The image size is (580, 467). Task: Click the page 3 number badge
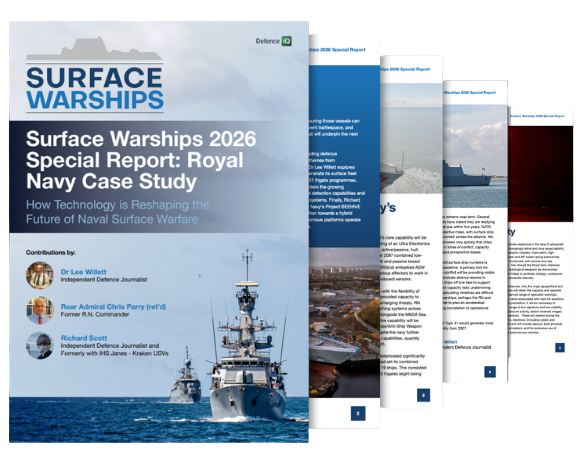pyautogui.click(x=423, y=395)
